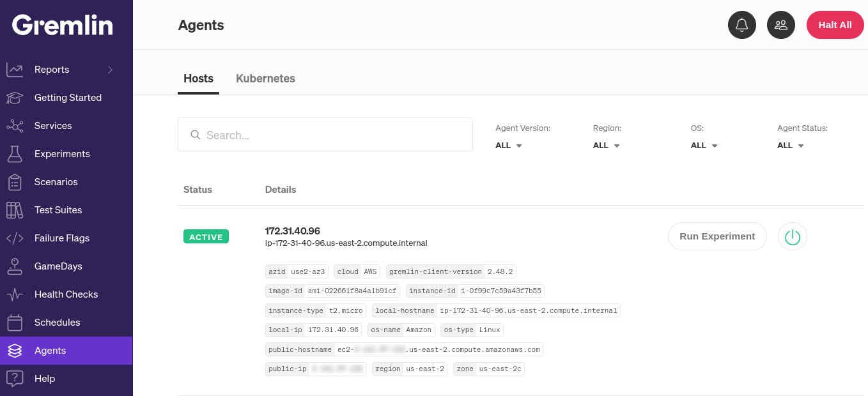This screenshot has width=868, height=396.
Task: Open the Region filter dropdown
Action: coord(607,146)
